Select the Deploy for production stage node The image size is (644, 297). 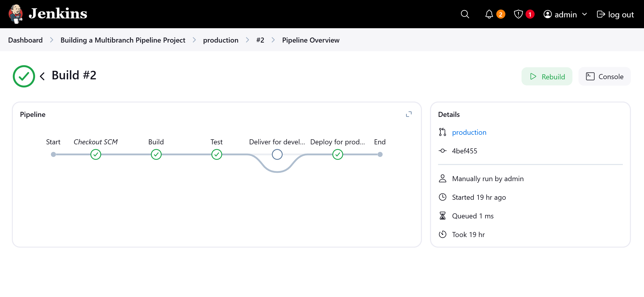(338, 154)
